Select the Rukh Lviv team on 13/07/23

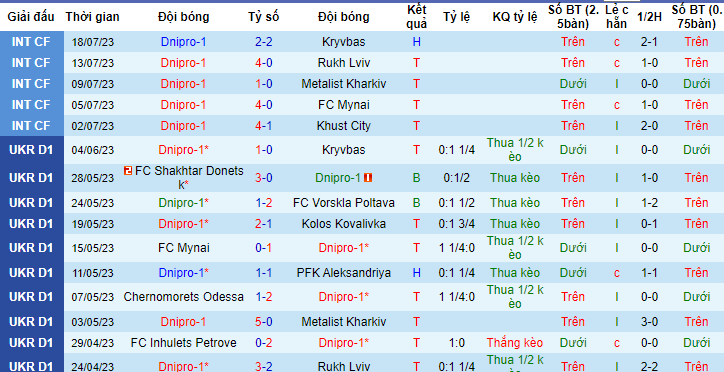[x=344, y=63]
